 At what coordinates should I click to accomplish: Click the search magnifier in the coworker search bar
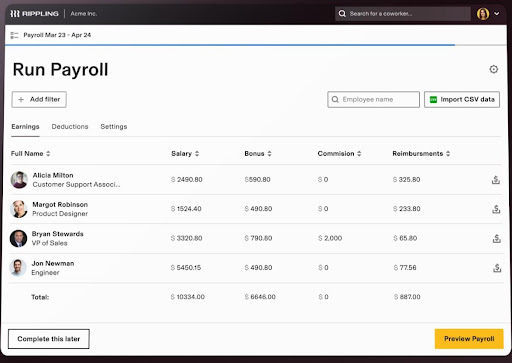tap(342, 14)
